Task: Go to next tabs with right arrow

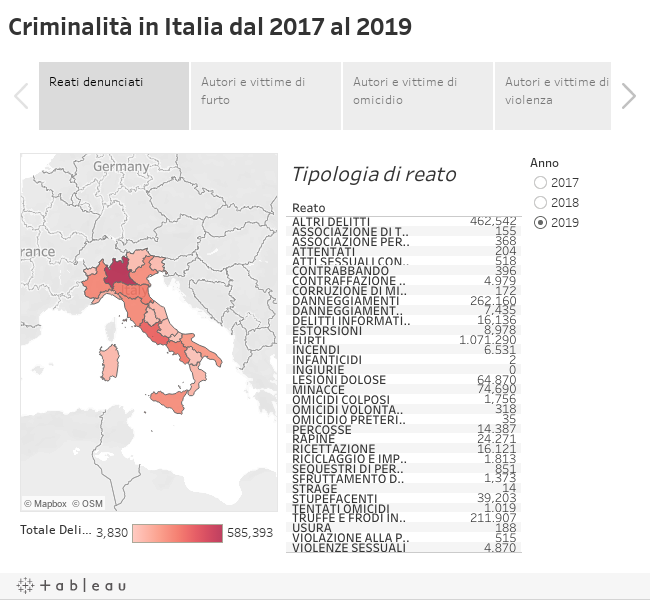Action: [x=628, y=96]
